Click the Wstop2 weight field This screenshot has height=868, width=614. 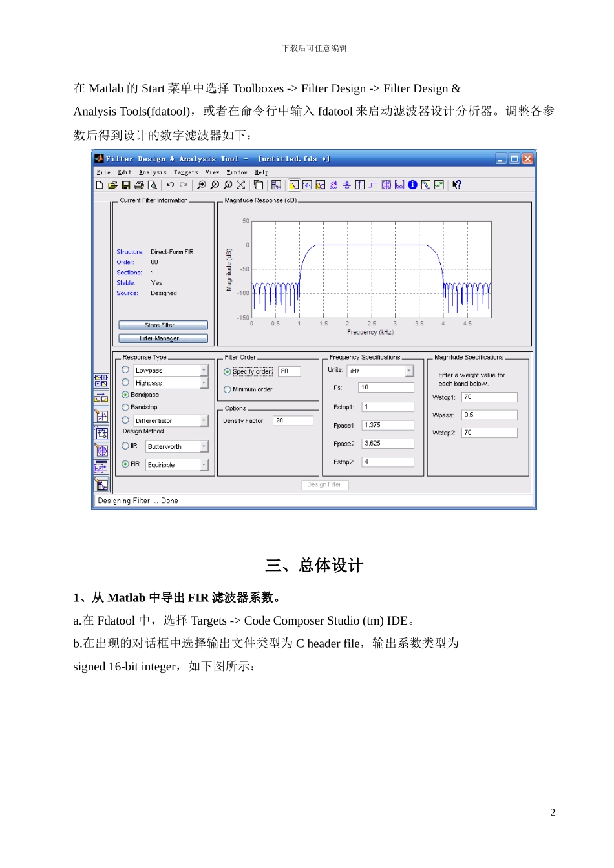coord(489,433)
